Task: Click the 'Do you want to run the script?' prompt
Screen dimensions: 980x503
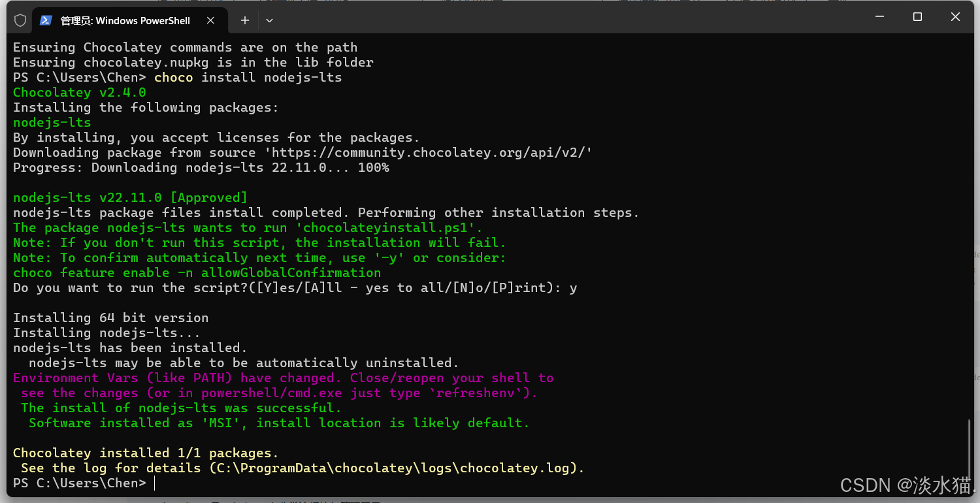Action: (x=295, y=288)
